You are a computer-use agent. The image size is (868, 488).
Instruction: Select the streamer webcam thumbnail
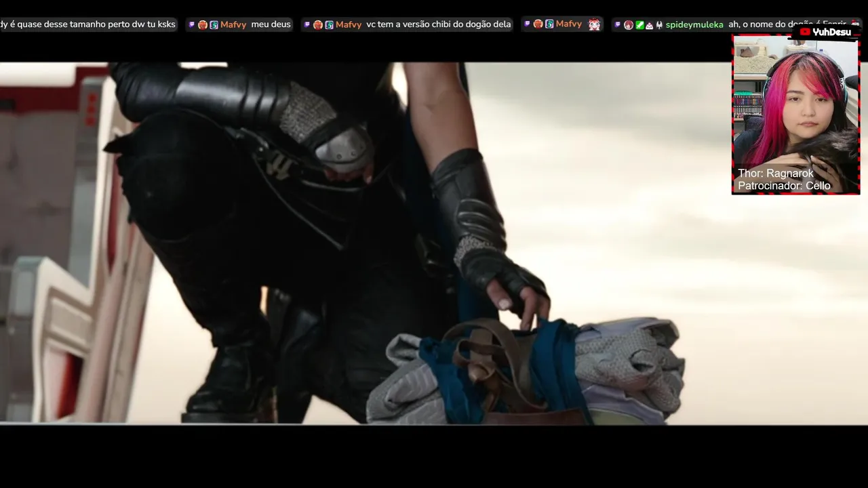click(x=795, y=115)
